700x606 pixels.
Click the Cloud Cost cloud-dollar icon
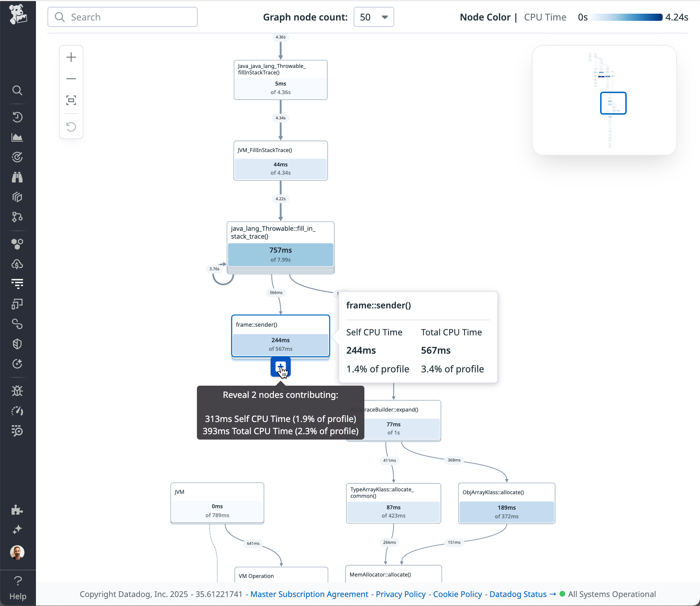[x=18, y=264]
